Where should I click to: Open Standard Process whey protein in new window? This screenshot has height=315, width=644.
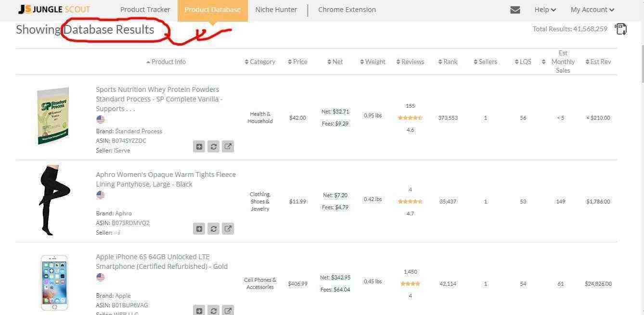pyautogui.click(x=228, y=147)
